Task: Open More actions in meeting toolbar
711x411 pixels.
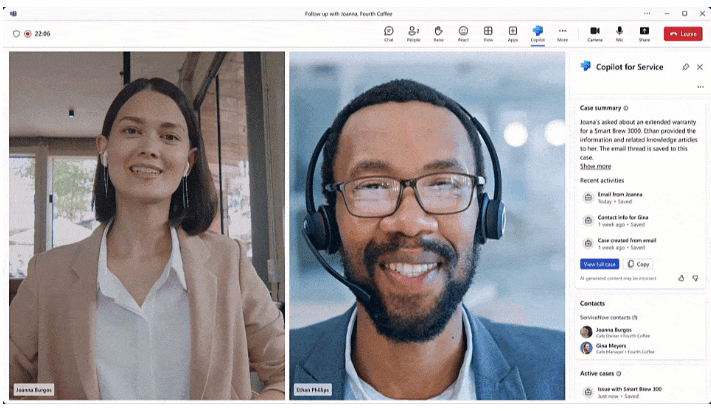Action: pos(562,33)
